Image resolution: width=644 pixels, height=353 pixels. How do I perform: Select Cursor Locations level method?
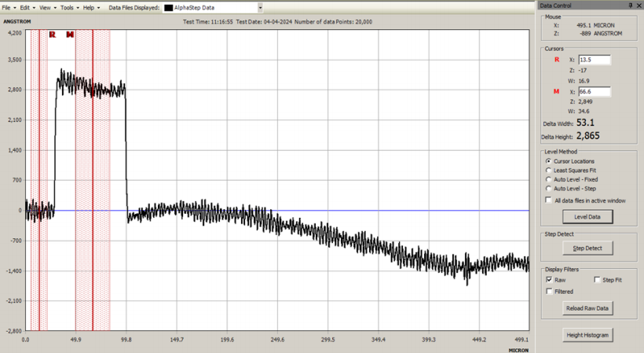(x=548, y=161)
